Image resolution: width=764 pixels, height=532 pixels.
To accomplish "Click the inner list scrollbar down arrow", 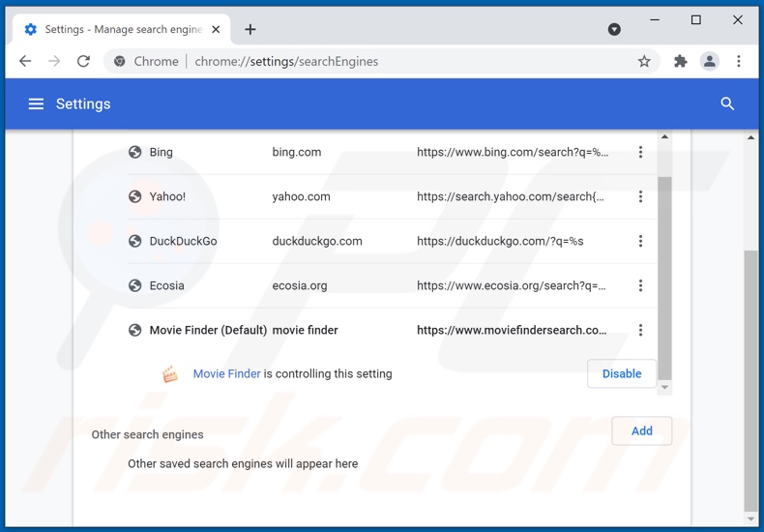I will pyautogui.click(x=664, y=387).
